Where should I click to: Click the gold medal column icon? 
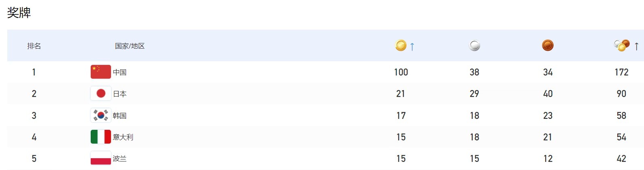401,45
